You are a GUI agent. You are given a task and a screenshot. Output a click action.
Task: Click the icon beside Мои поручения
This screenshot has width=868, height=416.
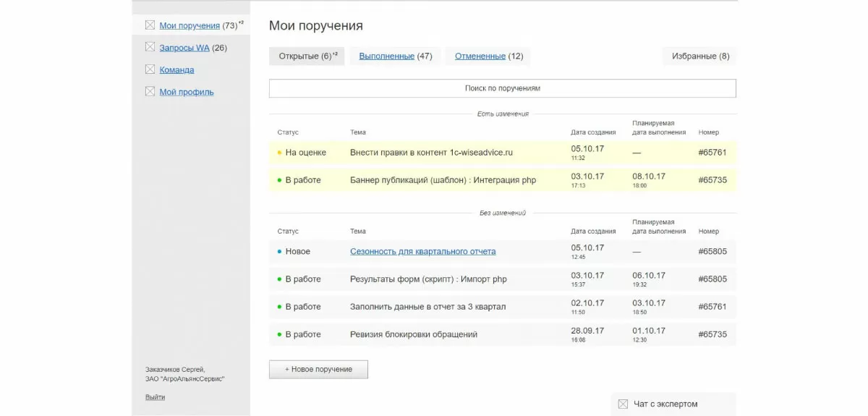tap(150, 25)
